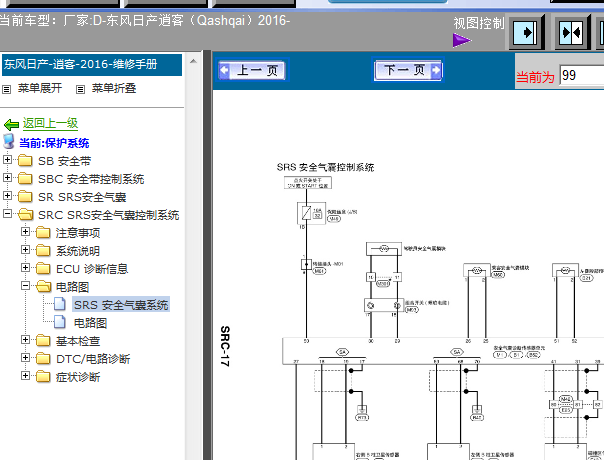Open the 基本检查 tree item
Image resolution: width=604 pixels, height=460 pixels.
[78, 341]
